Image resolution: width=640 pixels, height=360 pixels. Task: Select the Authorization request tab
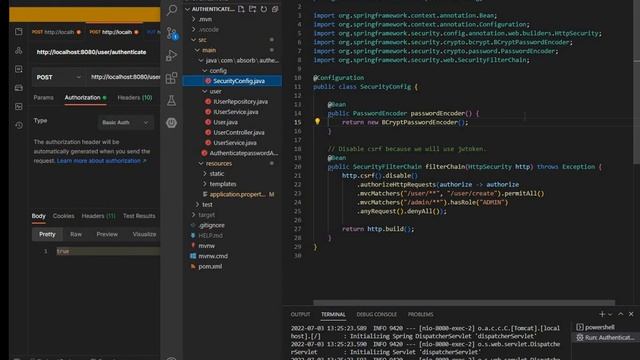(85, 98)
